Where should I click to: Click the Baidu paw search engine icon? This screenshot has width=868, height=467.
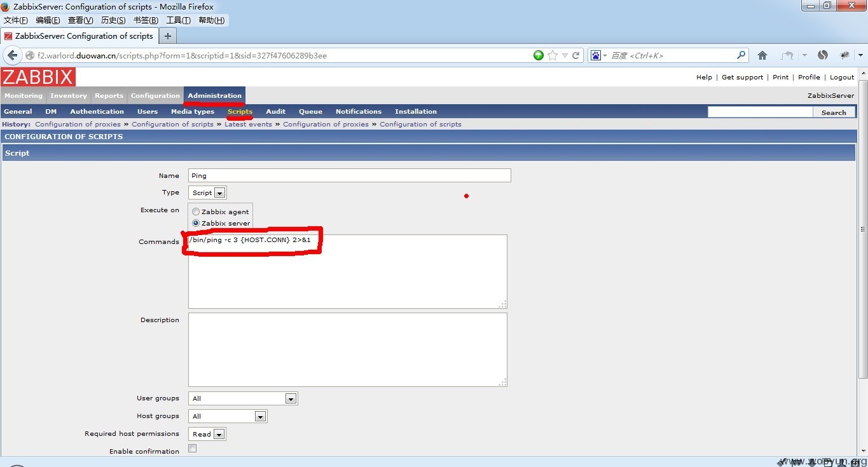tap(595, 55)
